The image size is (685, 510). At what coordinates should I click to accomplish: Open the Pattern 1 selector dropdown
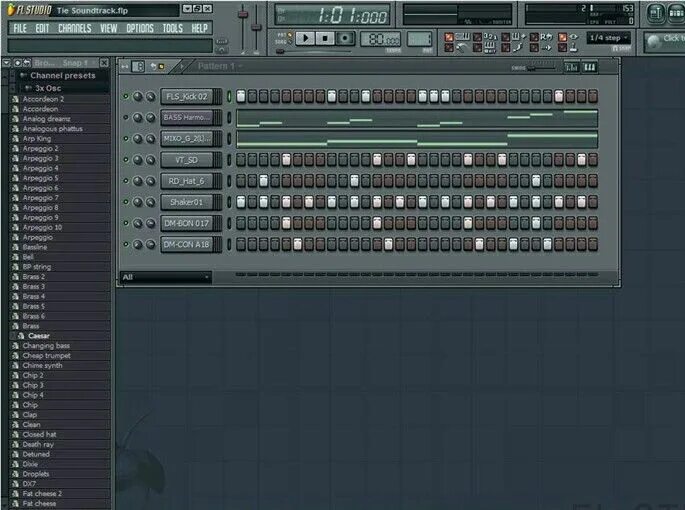219,66
